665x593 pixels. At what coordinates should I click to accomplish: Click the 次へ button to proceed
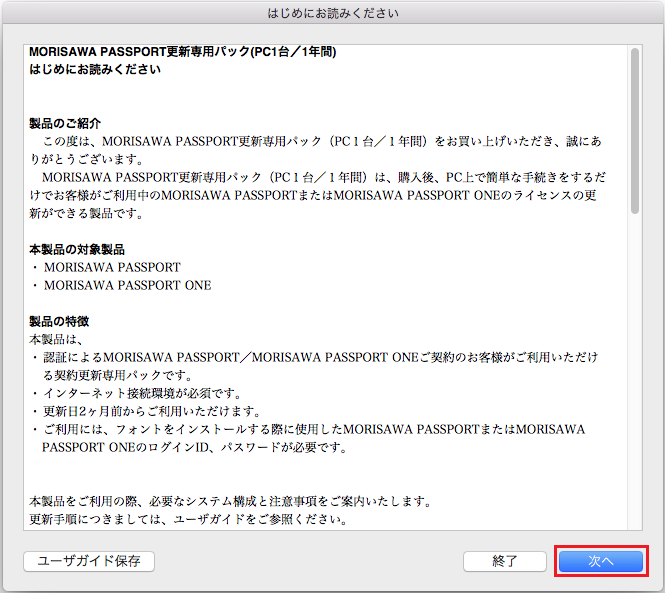tap(600, 561)
